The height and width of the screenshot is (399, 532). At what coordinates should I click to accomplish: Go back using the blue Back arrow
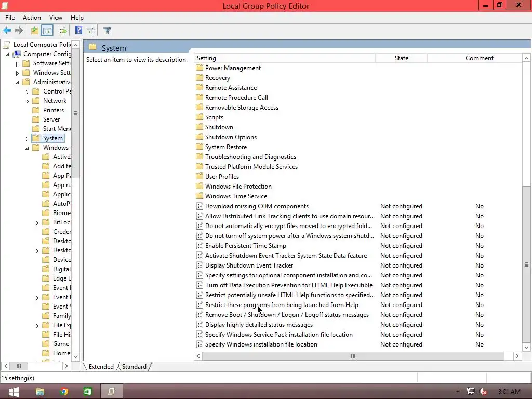pyautogui.click(x=7, y=31)
